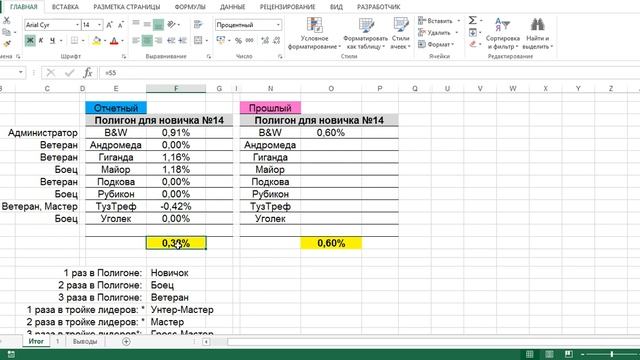Expand the Borders dropdown arrow

(83, 40)
